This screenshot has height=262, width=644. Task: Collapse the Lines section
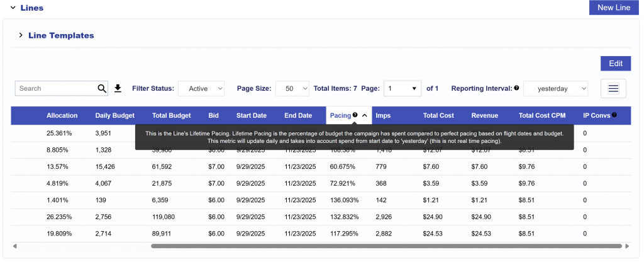click(13, 8)
